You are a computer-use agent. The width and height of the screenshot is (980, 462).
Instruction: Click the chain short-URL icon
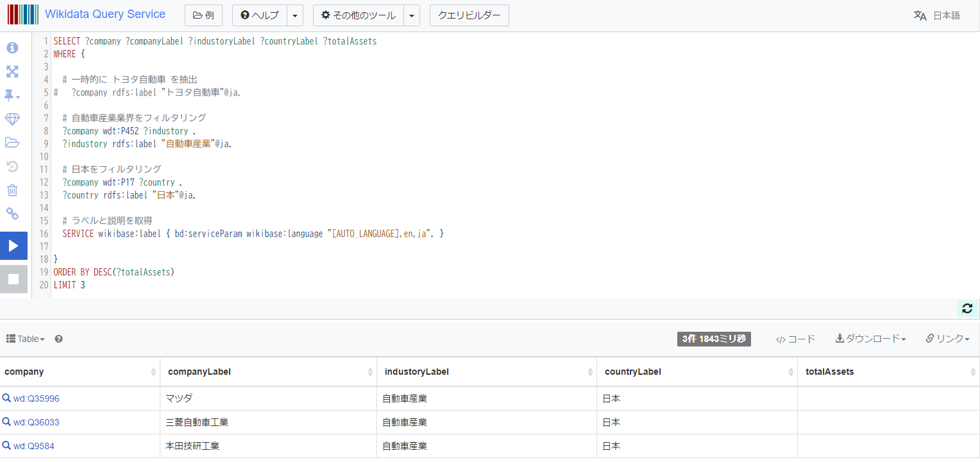(12, 214)
